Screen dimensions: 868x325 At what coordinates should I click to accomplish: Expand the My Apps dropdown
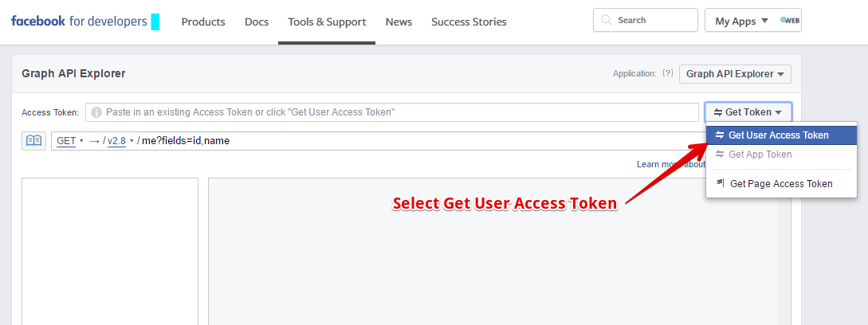tap(742, 21)
